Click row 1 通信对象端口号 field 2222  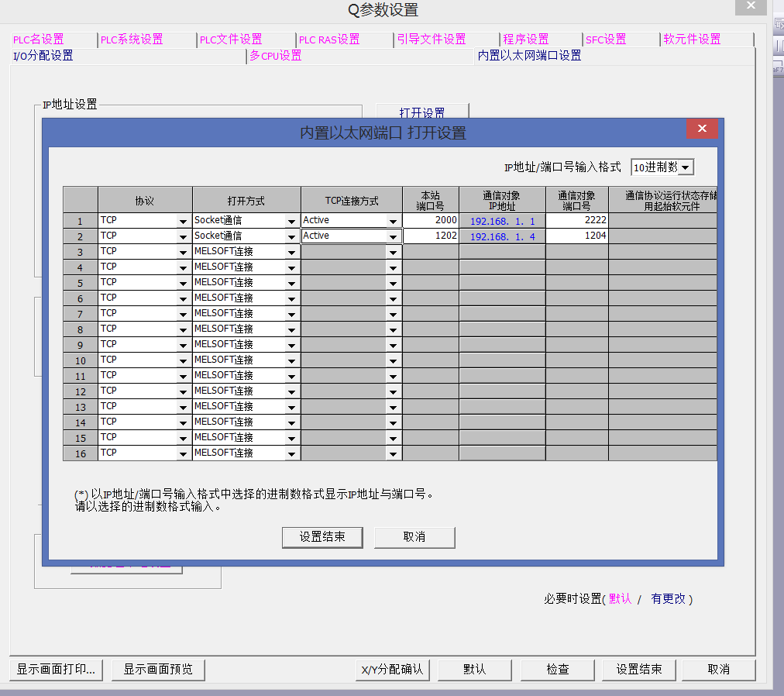coord(576,220)
